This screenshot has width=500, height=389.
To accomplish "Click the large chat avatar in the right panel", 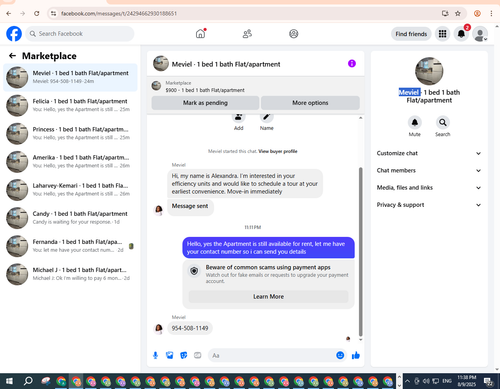I will 429,71.
